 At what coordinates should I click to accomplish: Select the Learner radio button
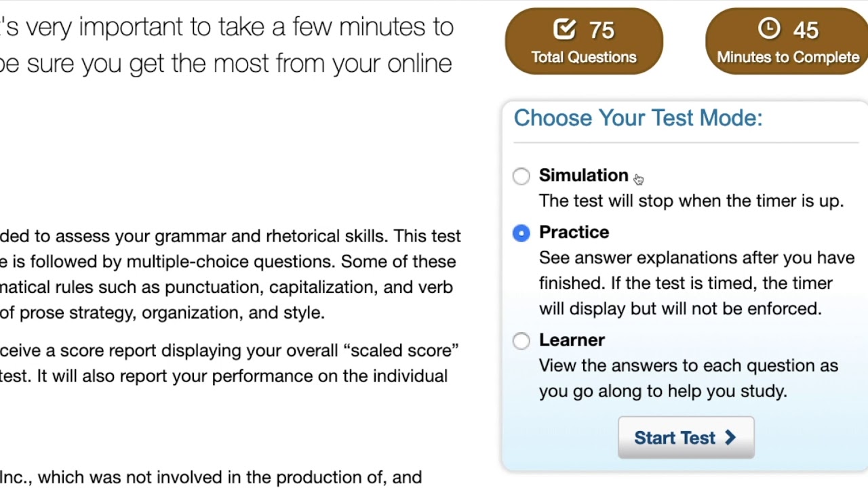(x=521, y=341)
